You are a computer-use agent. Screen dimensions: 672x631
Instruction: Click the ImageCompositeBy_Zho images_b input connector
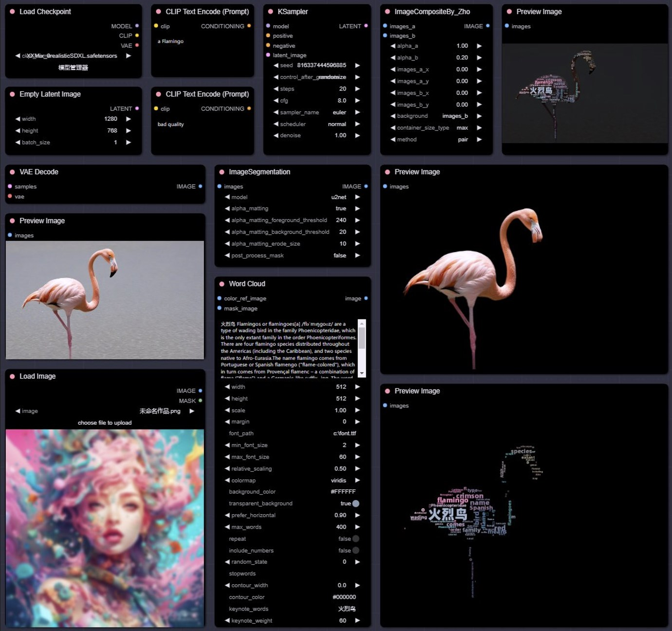(385, 36)
